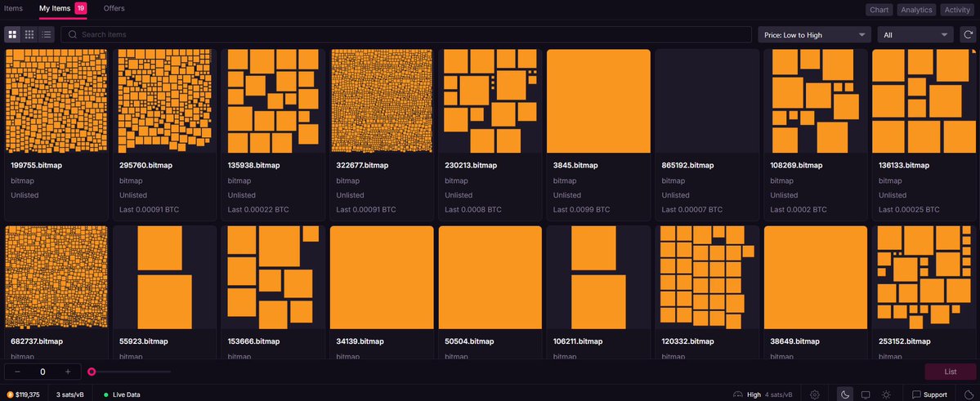Open the Activity view
The image size is (980, 401).
(957, 9)
